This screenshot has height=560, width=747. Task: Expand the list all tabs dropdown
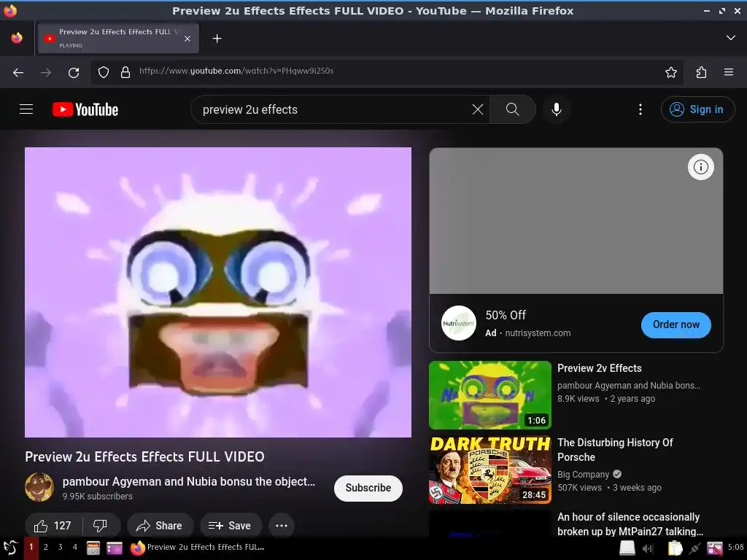click(730, 38)
